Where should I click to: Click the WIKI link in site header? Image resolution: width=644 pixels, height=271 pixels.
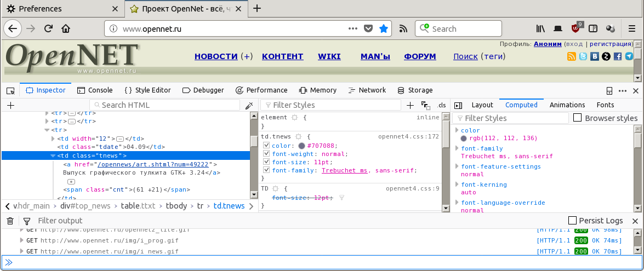[329, 56]
